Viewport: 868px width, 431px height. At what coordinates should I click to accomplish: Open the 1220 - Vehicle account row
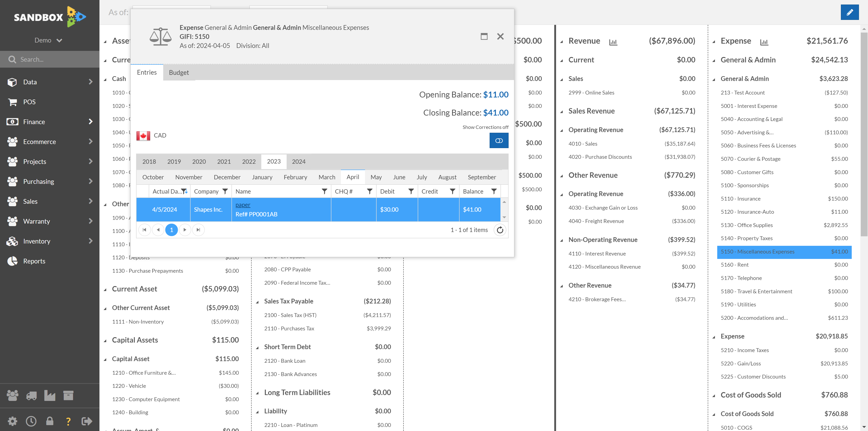pos(175,386)
